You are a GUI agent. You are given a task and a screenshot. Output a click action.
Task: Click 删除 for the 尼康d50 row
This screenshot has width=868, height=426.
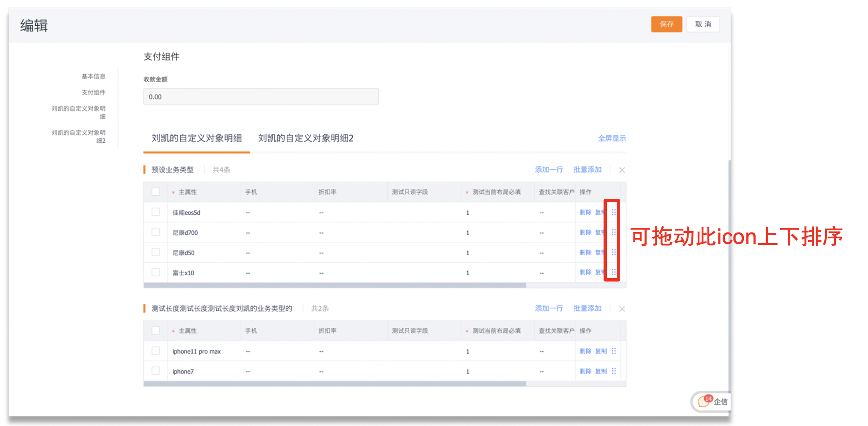click(x=585, y=252)
